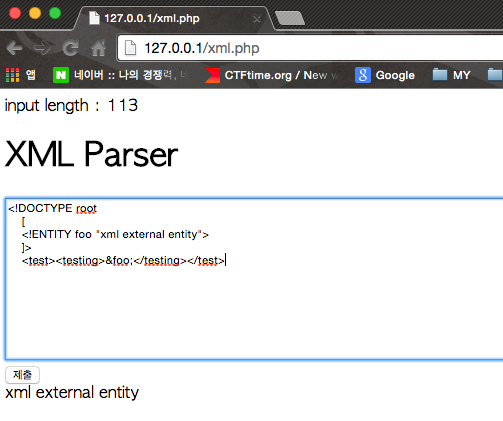The image size is (503, 421).
Task: Open the Google bookmark
Action: tap(385, 75)
